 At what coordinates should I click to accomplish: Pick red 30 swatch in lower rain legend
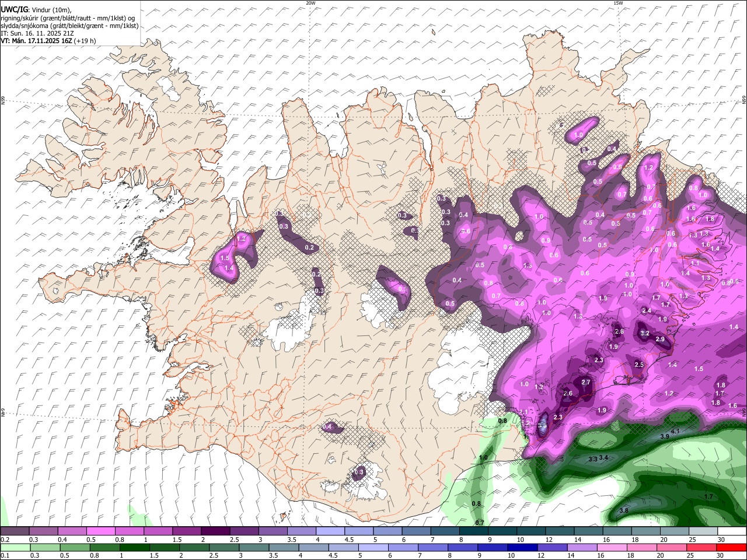[x=731, y=548]
